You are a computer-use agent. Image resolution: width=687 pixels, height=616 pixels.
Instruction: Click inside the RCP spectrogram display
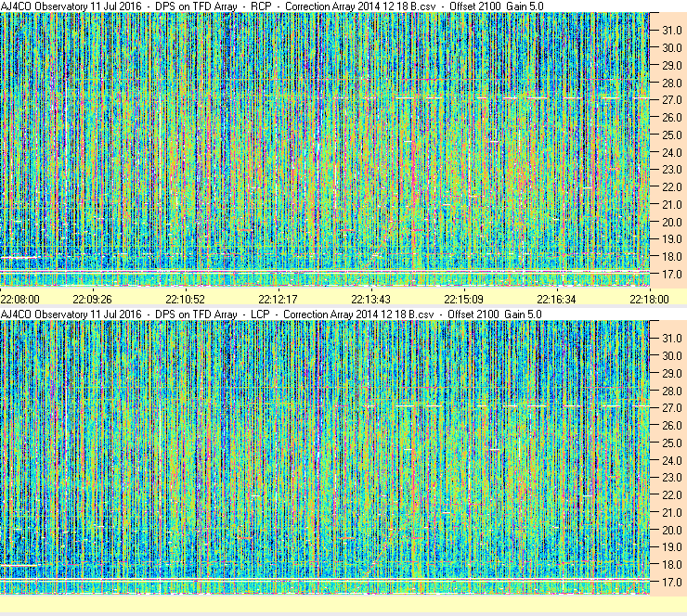tap(325, 149)
